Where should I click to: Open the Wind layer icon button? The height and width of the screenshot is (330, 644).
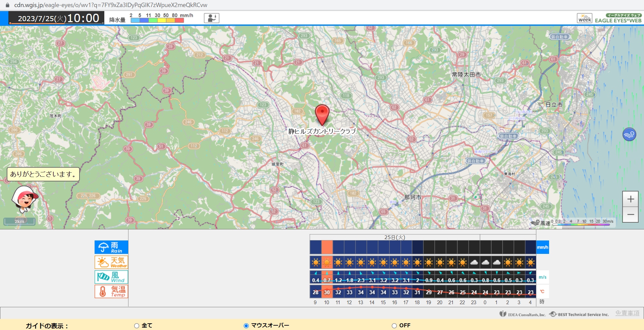click(x=111, y=277)
